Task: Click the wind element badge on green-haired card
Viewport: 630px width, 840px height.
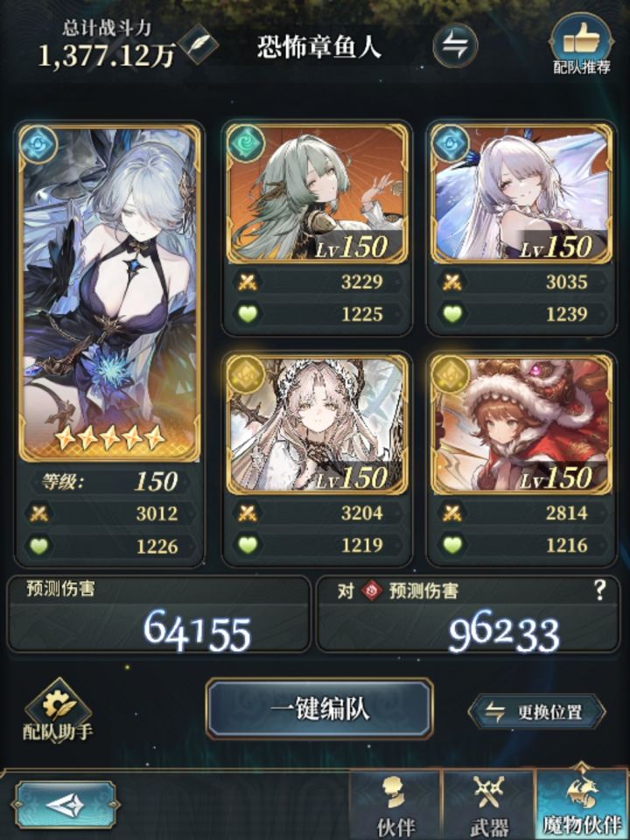Action: click(245, 143)
